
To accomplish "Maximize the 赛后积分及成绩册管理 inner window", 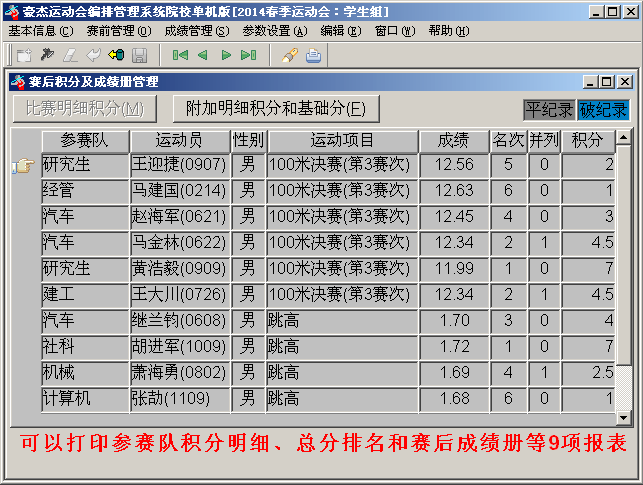I will 607,82.
